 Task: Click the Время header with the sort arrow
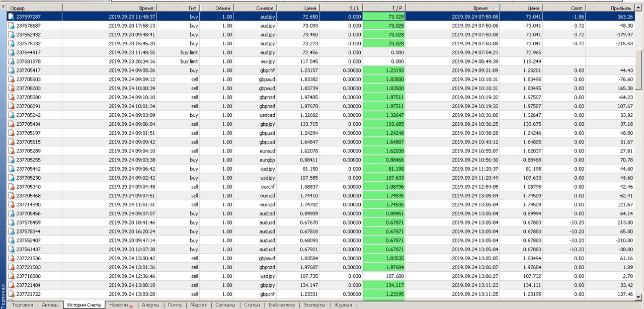(452, 8)
